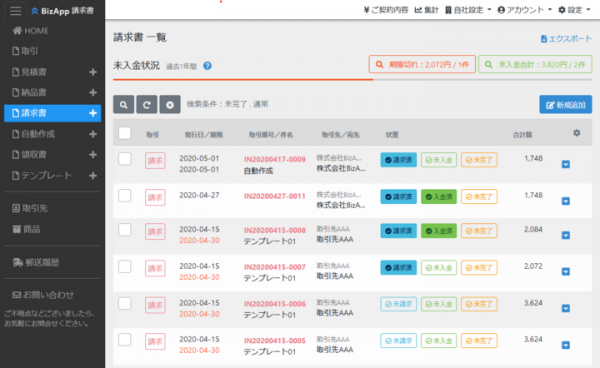Image resolution: width=600 pixels, height=368 pixels.
Task: Toggle the select-all checkbox in header
Action: coord(125,133)
